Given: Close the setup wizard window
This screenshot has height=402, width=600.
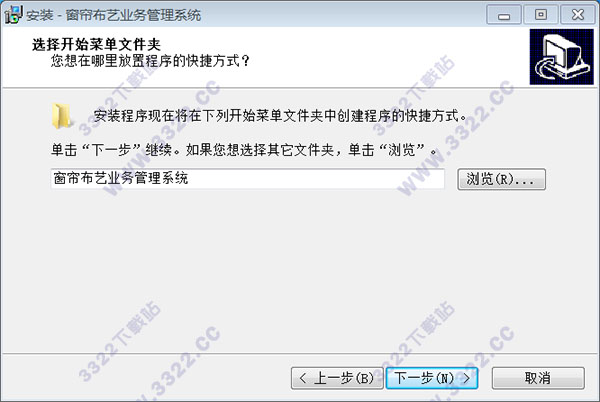Looking at the screenshot, I should coord(577,15).
